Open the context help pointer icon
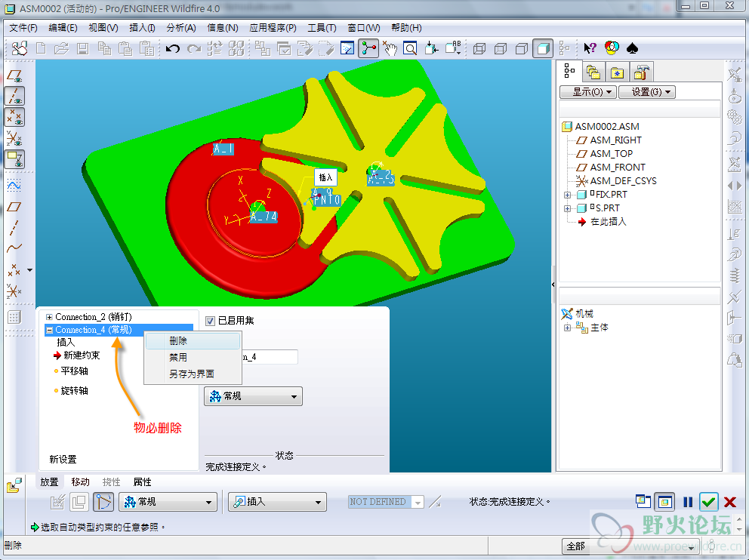This screenshot has height=560, width=749. click(590, 49)
